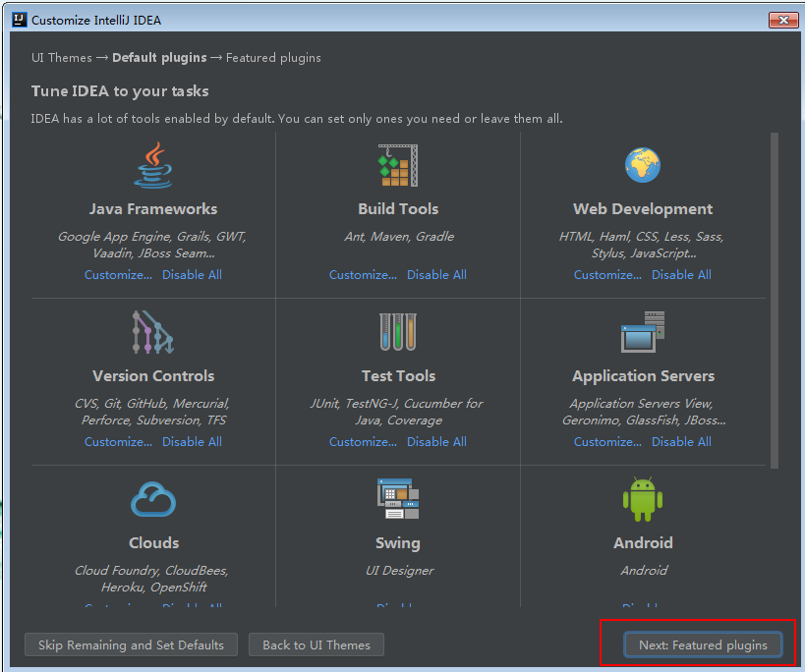The width and height of the screenshot is (805, 672).
Task: Click the 'HTML, Haml, CSS, Less, Sass' description
Action: coord(642,245)
